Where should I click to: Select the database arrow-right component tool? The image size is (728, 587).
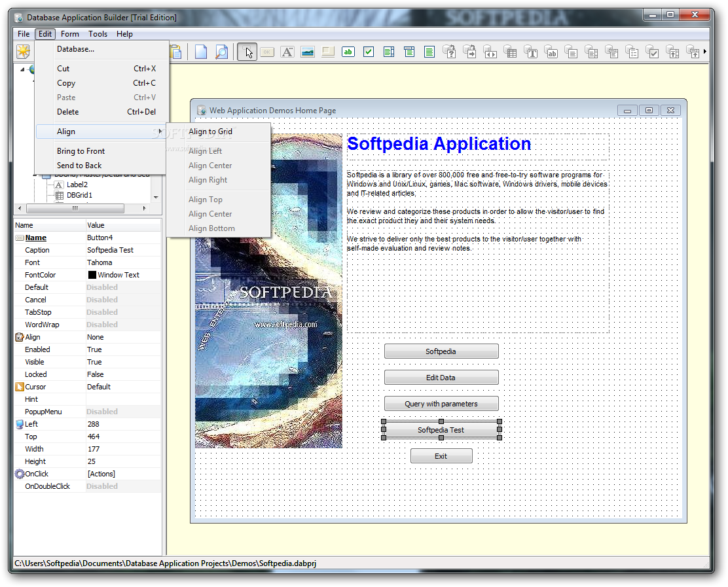pyautogui.click(x=470, y=52)
